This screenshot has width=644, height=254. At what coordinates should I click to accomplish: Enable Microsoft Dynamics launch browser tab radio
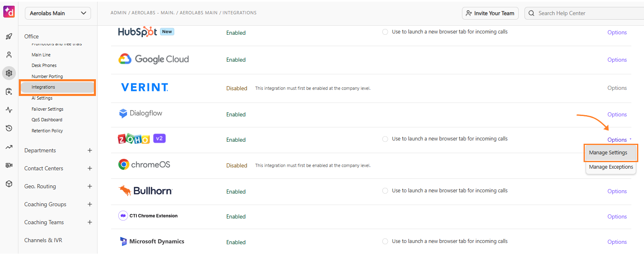click(x=385, y=241)
